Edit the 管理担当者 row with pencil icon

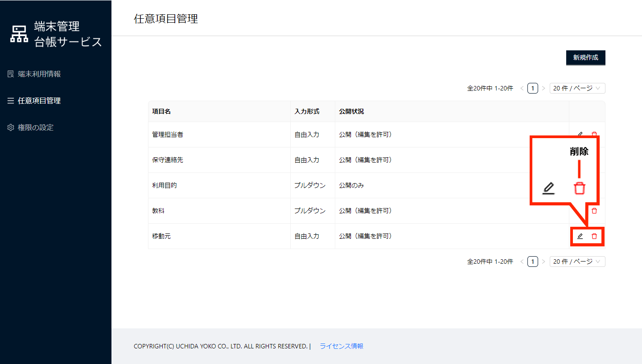click(580, 134)
